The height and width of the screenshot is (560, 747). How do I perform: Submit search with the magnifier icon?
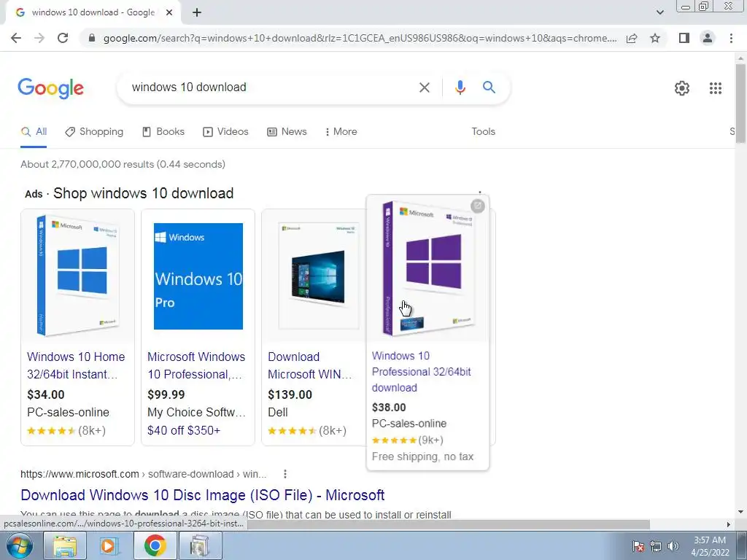489,87
